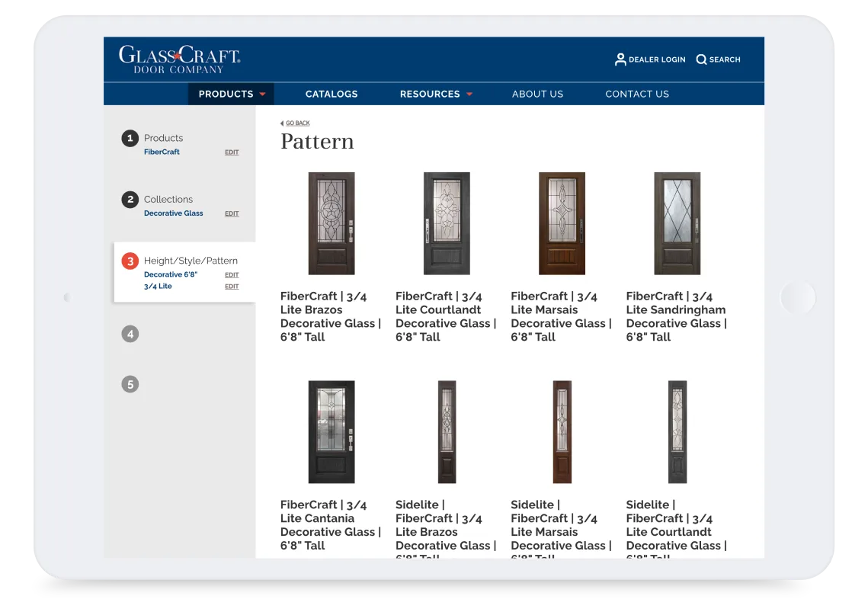Edit the Decorative Glass collection
The height and width of the screenshot is (612, 868).
[x=232, y=214]
